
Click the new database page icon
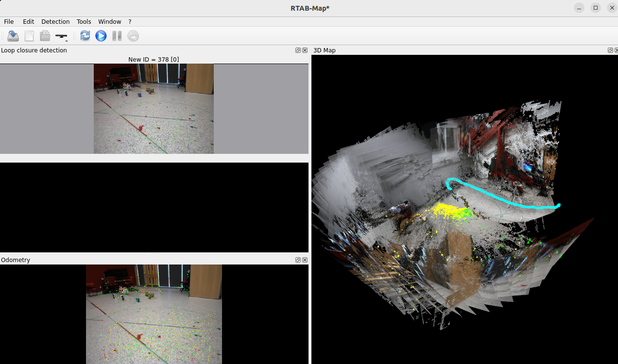coord(30,36)
